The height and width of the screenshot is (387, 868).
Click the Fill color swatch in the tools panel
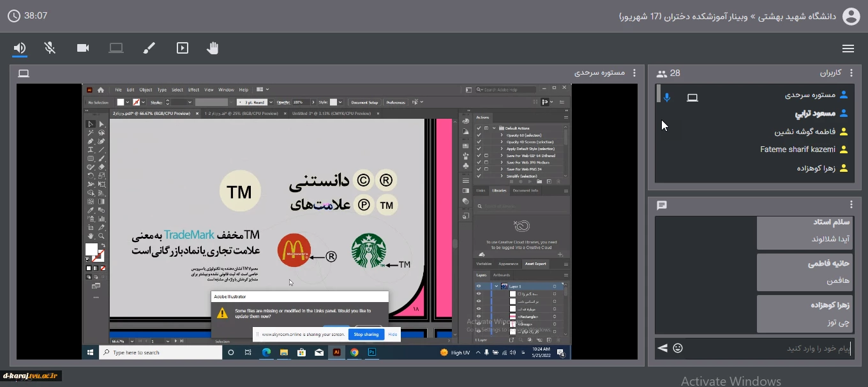91,250
